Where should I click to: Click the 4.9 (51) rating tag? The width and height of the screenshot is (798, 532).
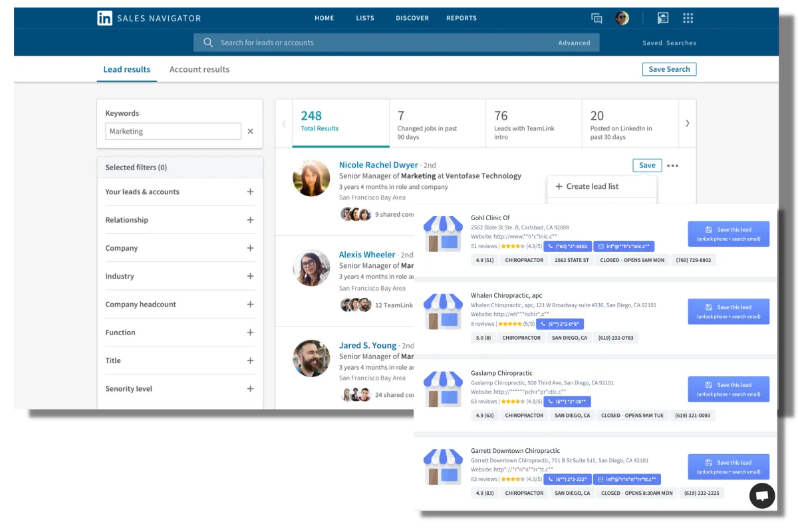[x=485, y=260]
